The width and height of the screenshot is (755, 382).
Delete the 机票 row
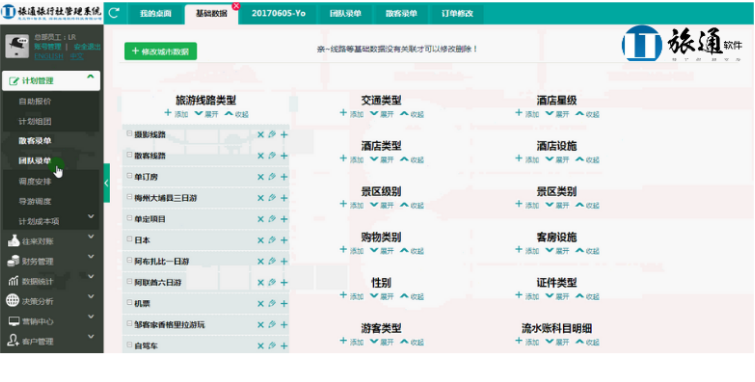260,303
